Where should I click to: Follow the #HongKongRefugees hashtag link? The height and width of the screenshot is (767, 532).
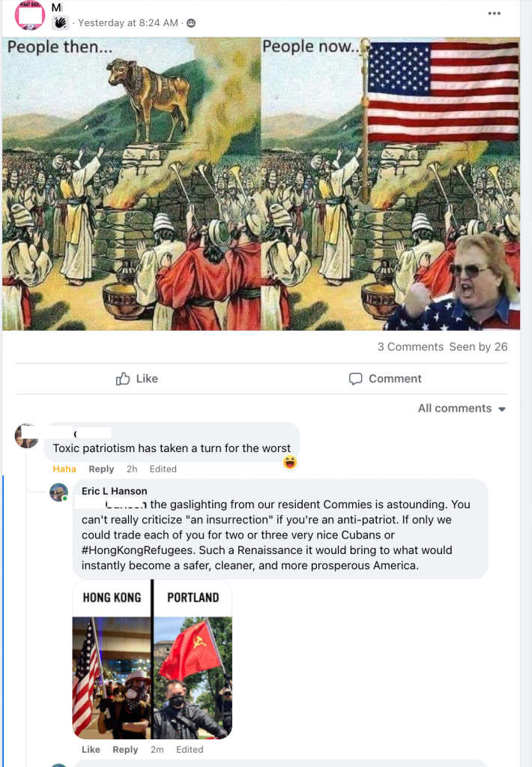[x=137, y=550]
